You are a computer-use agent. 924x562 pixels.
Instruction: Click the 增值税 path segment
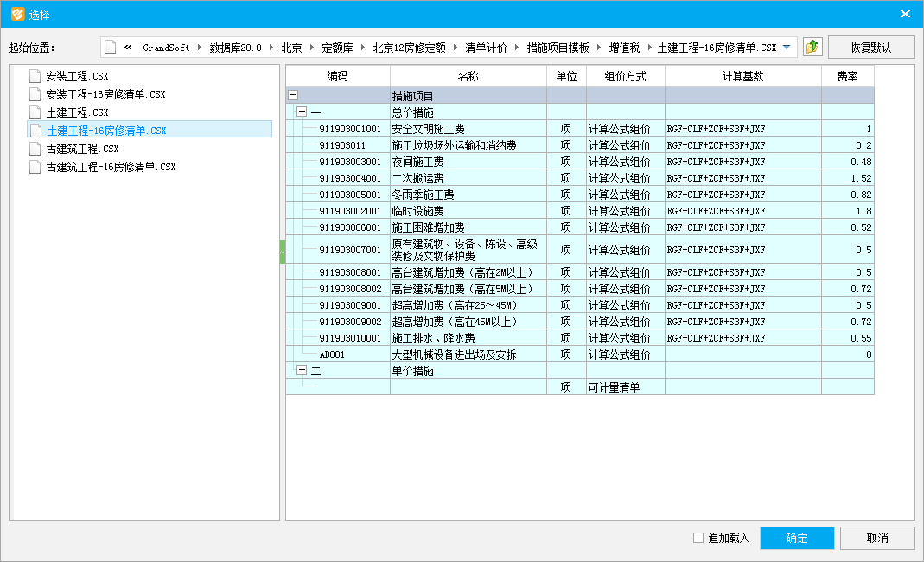(624, 48)
